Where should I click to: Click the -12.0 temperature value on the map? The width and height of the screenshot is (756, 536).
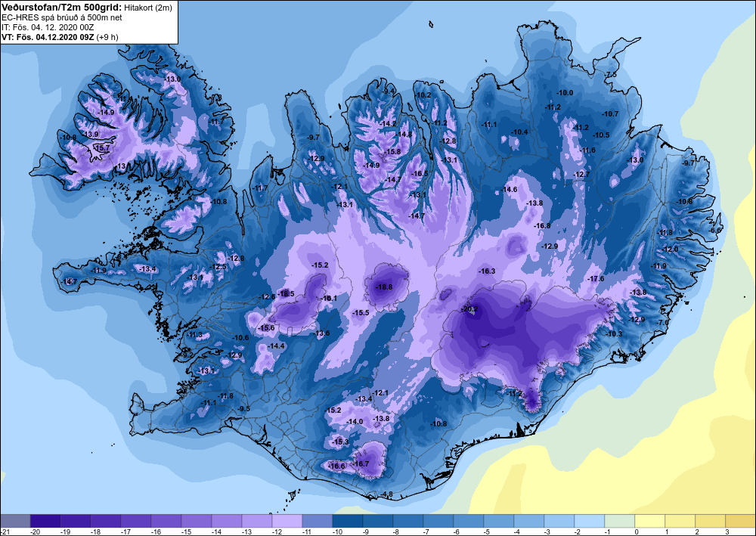(670, 249)
